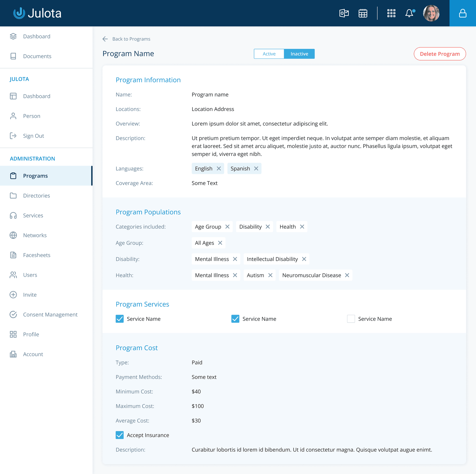This screenshot has height=474, width=476.
Task: Click the Consent Management check icon
Action: [13, 314]
